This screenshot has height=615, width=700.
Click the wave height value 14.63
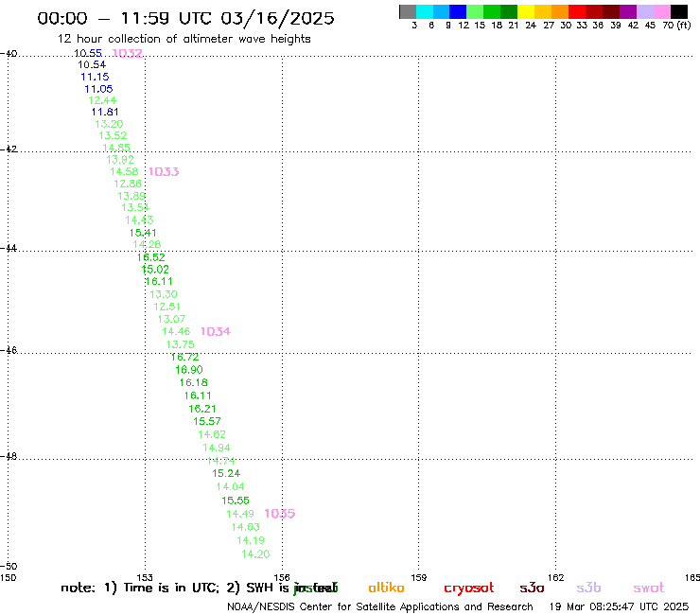pyautogui.click(x=246, y=527)
